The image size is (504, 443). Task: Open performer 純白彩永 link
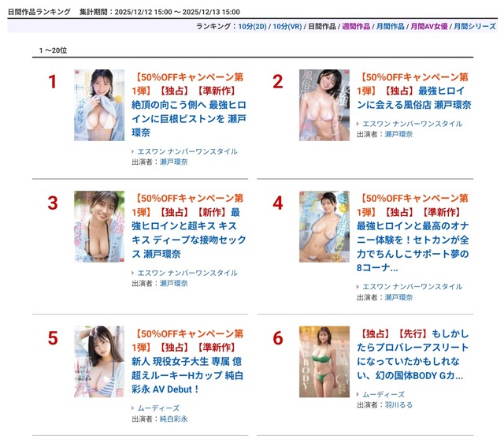(173, 419)
